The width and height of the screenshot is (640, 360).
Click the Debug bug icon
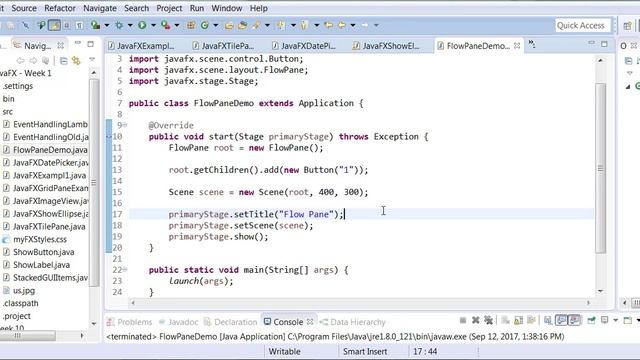click(119, 25)
